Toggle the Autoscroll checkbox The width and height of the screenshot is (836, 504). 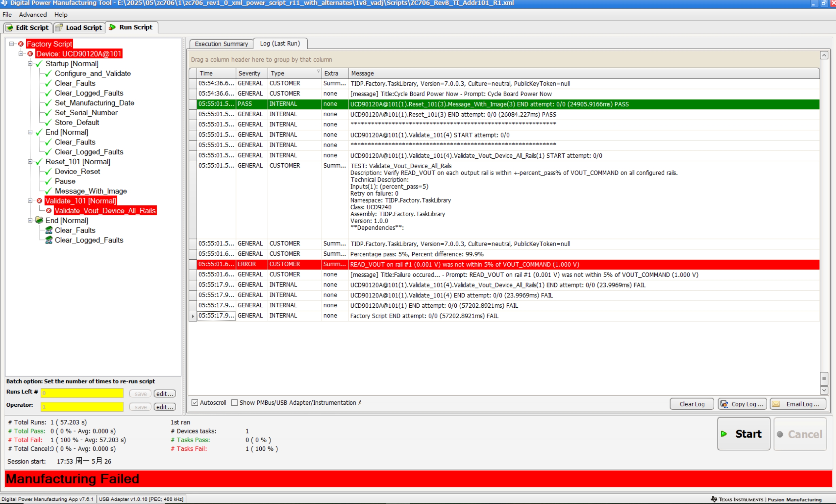pyautogui.click(x=195, y=403)
